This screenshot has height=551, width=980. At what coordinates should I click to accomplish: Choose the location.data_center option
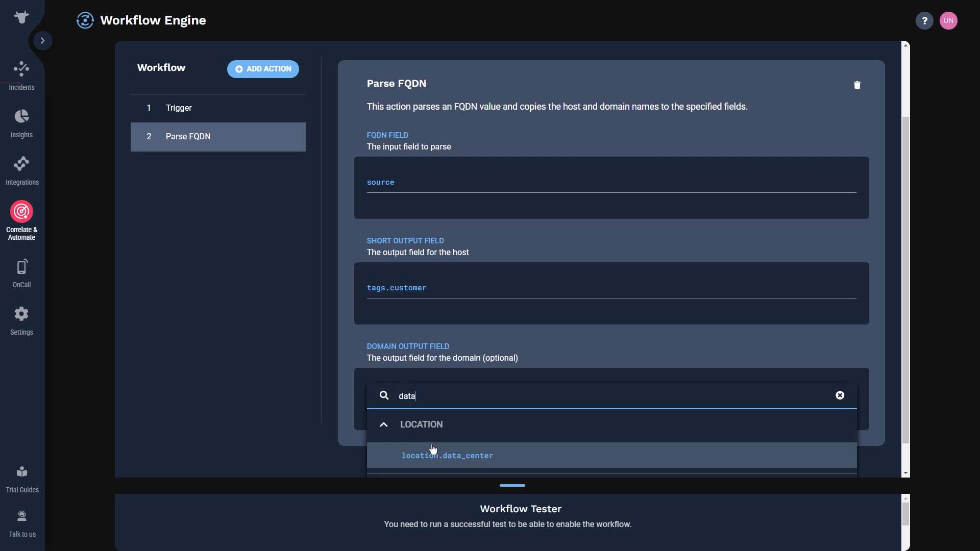[x=611, y=455]
